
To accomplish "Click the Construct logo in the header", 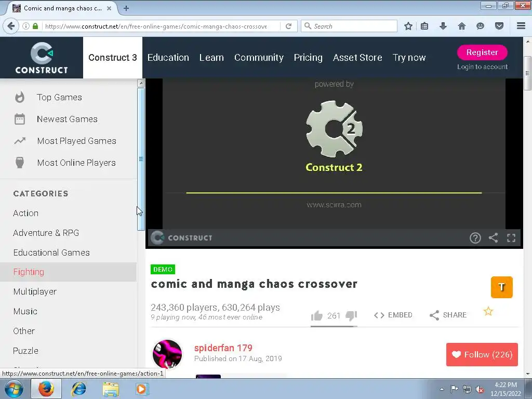I will pos(42,58).
